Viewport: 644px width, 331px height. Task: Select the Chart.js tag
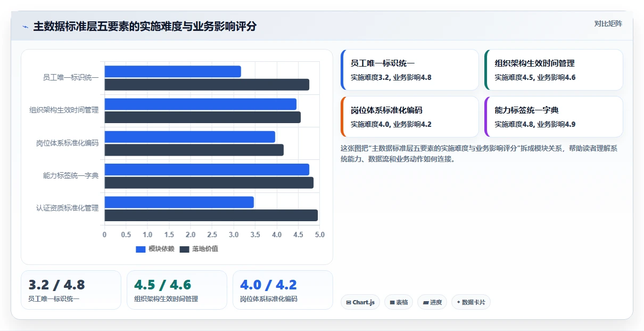pyautogui.click(x=360, y=302)
